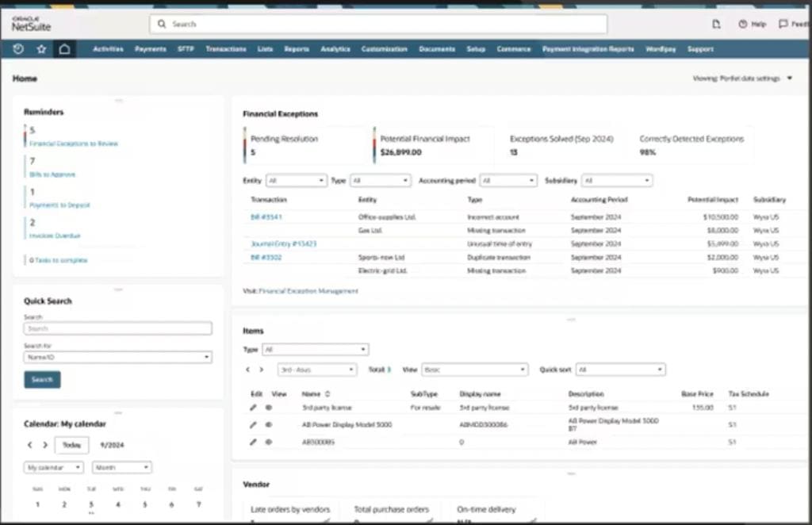Go to next page of Items list
The image size is (812, 525).
pyautogui.click(x=262, y=370)
